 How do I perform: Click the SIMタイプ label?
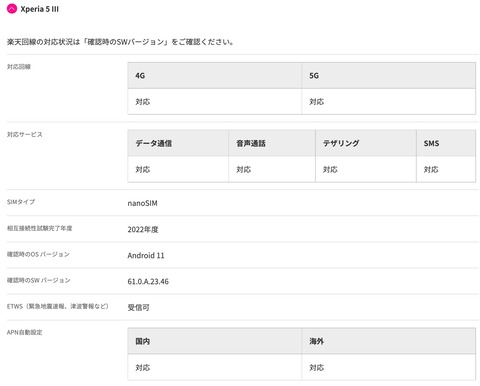coord(21,202)
